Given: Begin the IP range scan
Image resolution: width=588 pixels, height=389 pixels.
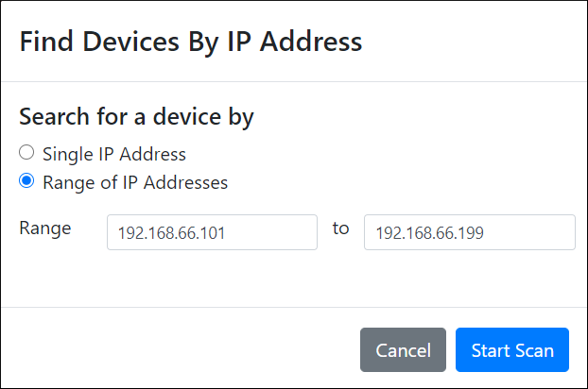Looking at the screenshot, I should pyautogui.click(x=511, y=350).
